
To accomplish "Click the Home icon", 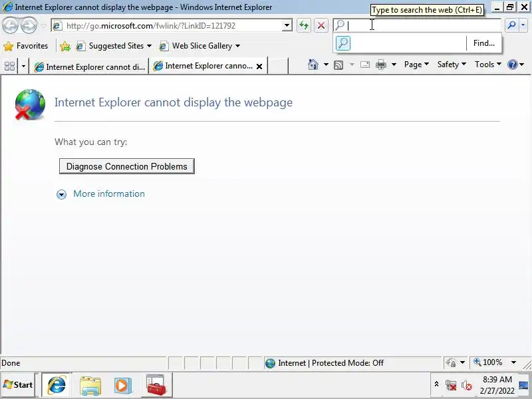I will [x=313, y=65].
